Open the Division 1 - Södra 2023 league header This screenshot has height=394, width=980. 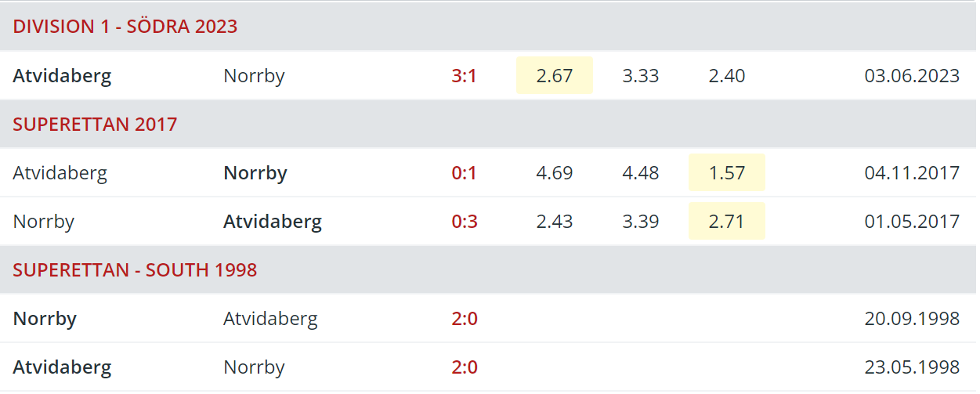488,27
